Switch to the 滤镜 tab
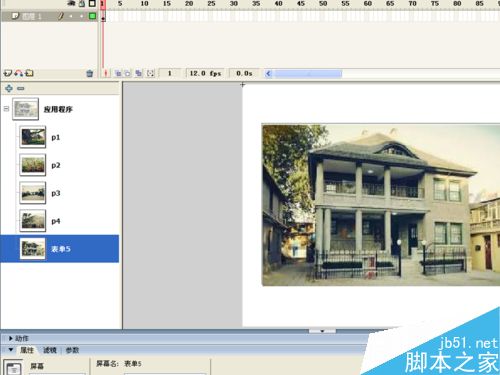The image size is (500, 375). (x=50, y=350)
